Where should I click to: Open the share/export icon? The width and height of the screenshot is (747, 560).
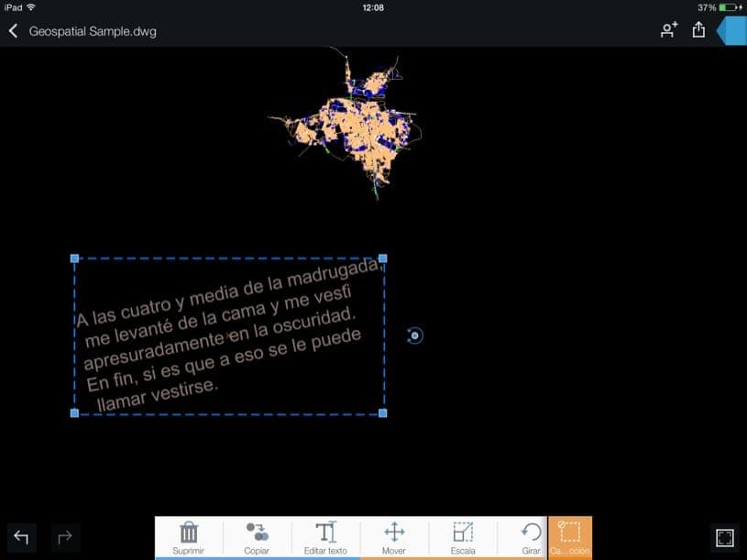tap(698, 30)
